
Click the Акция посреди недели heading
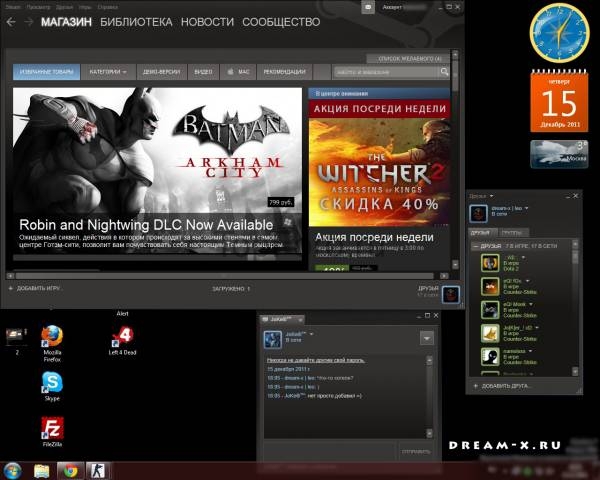point(374,237)
